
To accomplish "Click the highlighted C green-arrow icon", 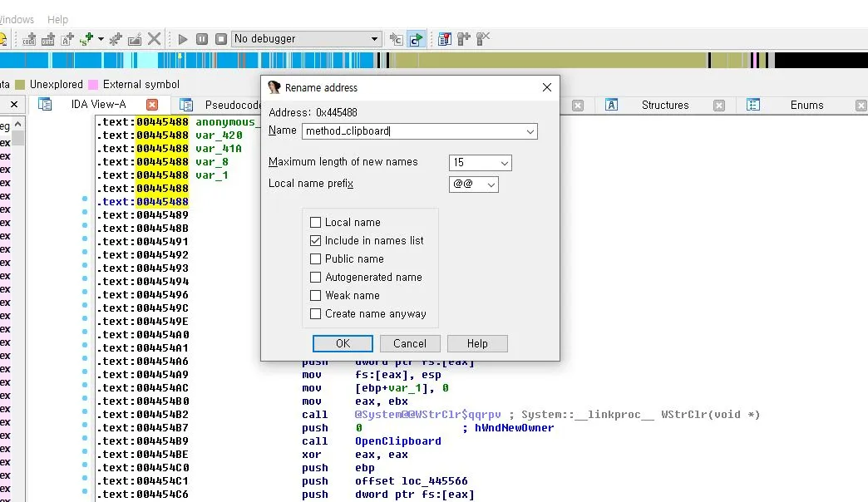I will [x=416, y=39].
